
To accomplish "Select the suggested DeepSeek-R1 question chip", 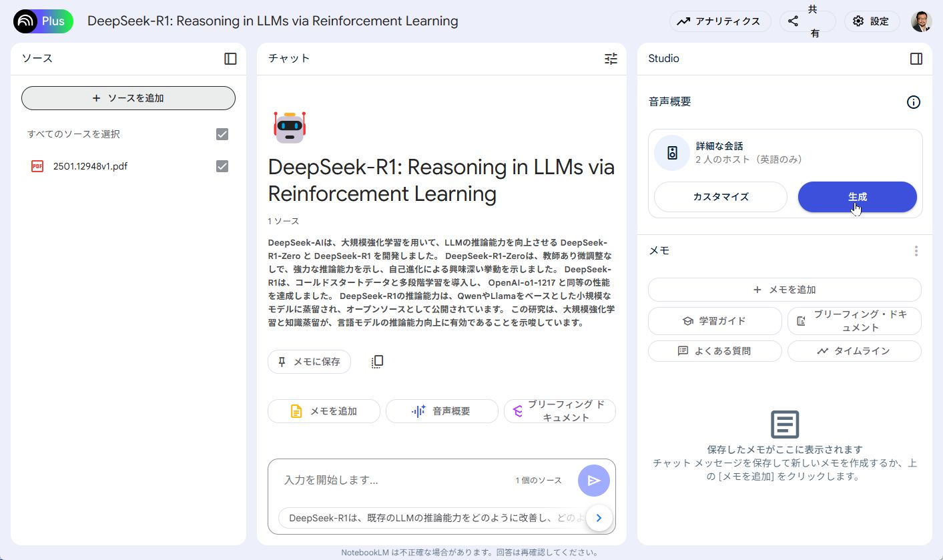I will pos(432,518).
